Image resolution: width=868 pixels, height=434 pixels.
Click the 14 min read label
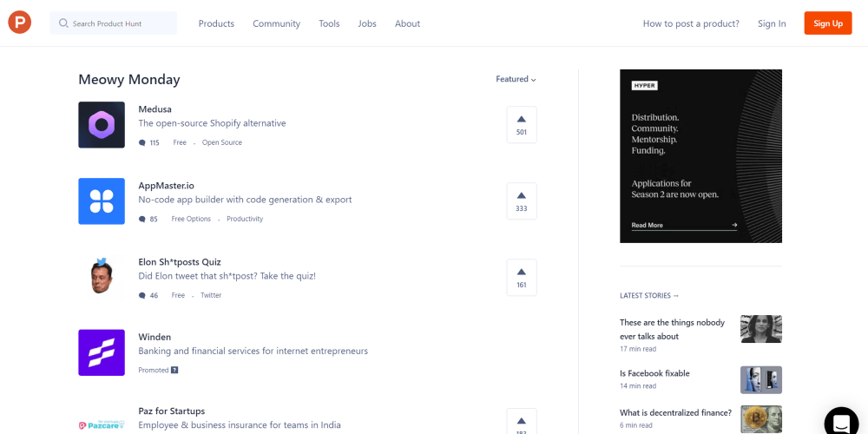[x=638, y=386]
